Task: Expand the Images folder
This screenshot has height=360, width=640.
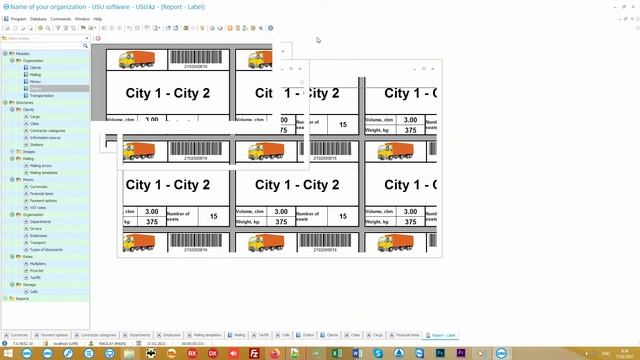Action: point(12,151)
